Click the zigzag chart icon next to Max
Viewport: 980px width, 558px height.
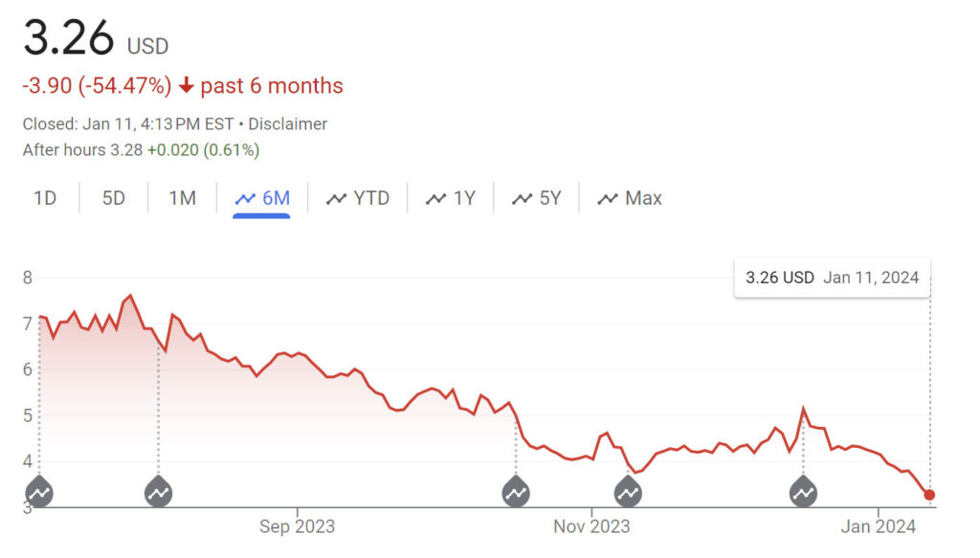[607, 197]
